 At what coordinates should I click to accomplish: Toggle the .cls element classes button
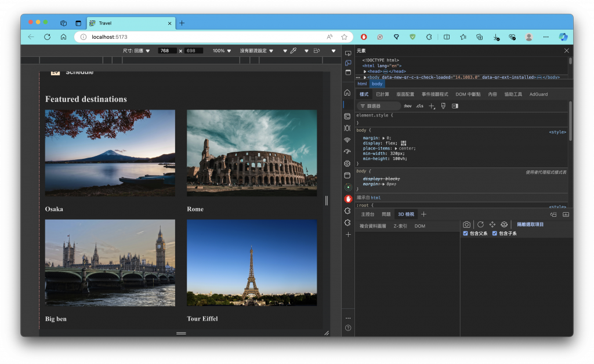tap(419, 106)
